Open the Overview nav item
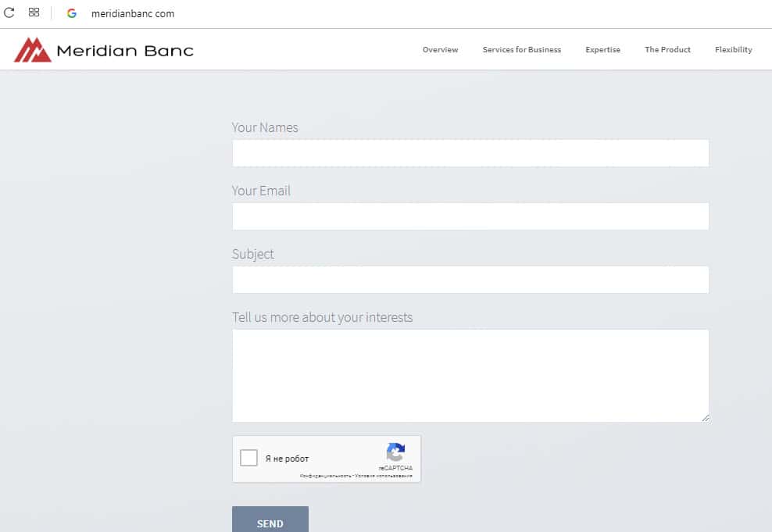This screenshot has width=772, height=532. tap(440, 50)
